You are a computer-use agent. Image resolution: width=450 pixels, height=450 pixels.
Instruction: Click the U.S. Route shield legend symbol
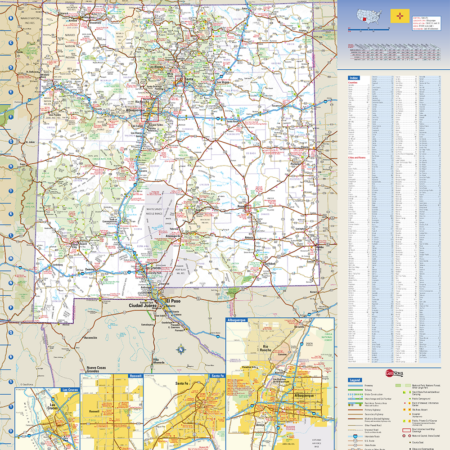point(355,441)
